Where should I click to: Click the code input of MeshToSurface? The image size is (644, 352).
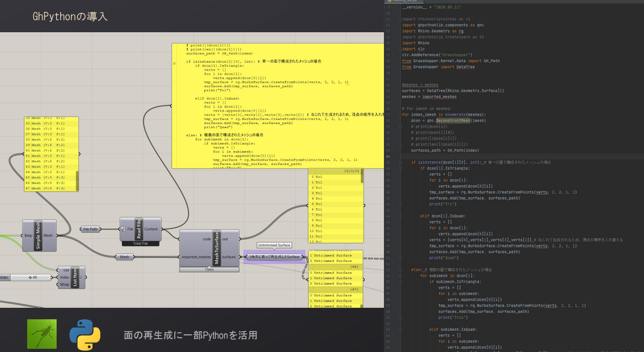(x=207, y=239)
